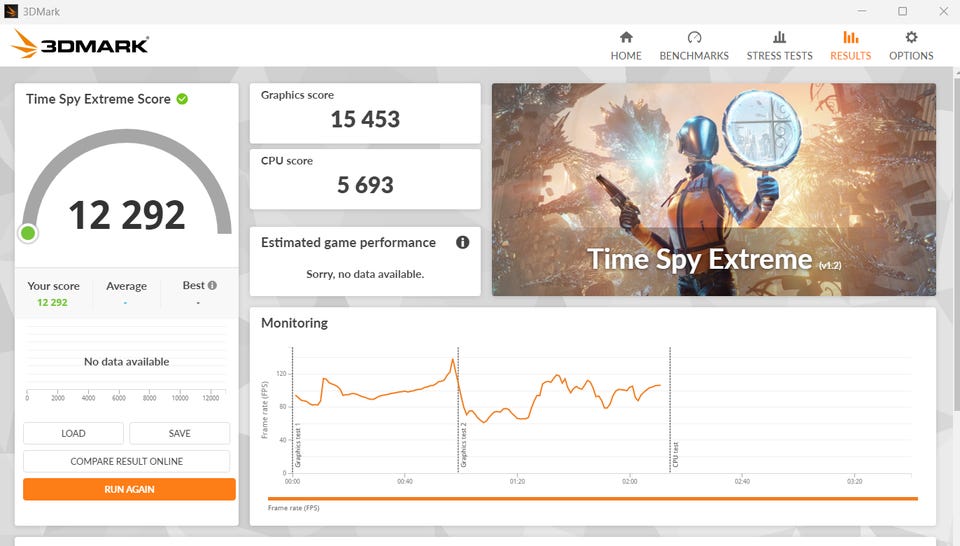960x546 pixels.
Task: Click the Time Spy Extreme banner image
Action: pos(713,189)
